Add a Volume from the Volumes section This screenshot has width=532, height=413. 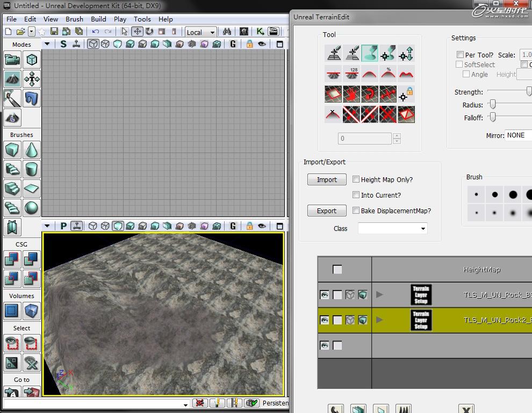[32, 311]
